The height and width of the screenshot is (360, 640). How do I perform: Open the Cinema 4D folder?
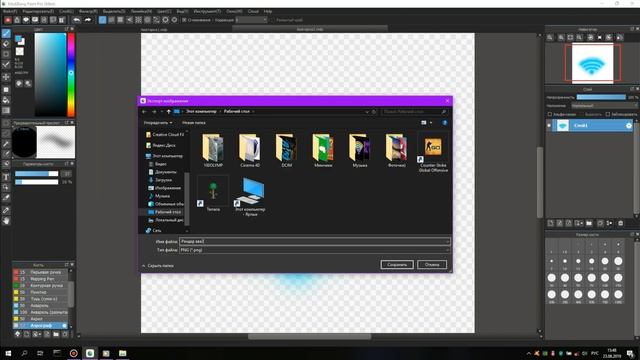250,150
